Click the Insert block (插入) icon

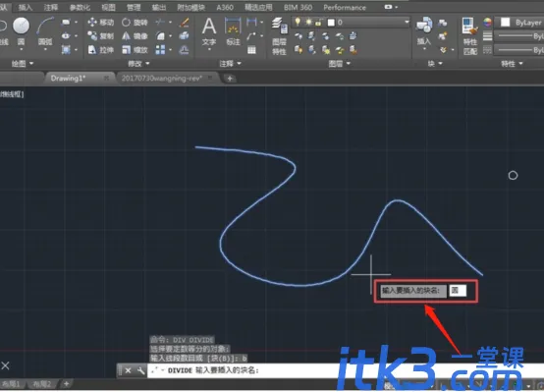tap(424, 31)
